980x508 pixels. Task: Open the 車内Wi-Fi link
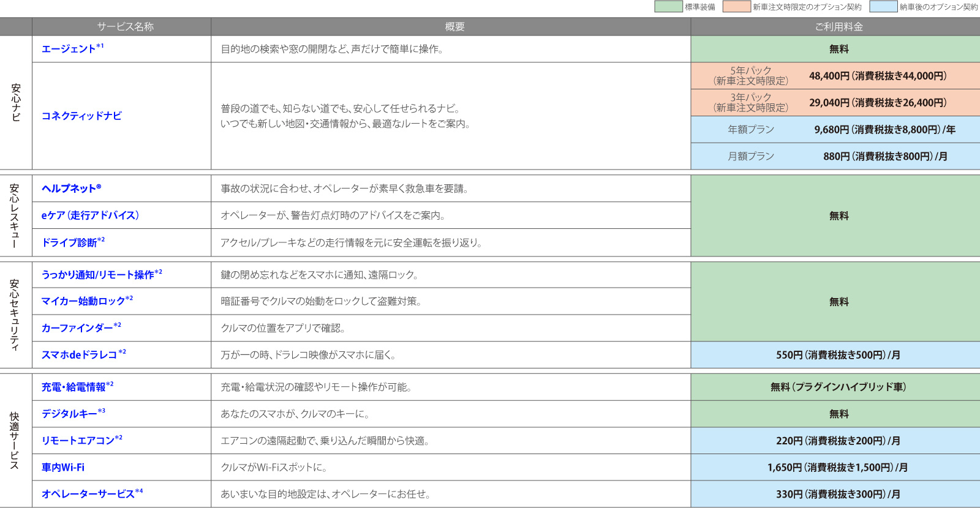pos(63,468)
